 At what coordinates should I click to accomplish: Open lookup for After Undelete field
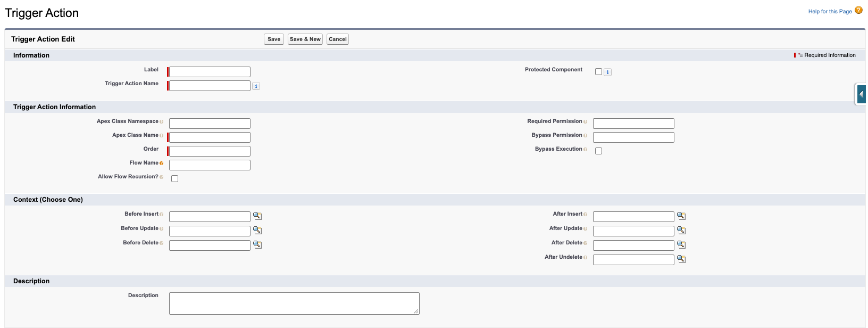pos(681,259)
